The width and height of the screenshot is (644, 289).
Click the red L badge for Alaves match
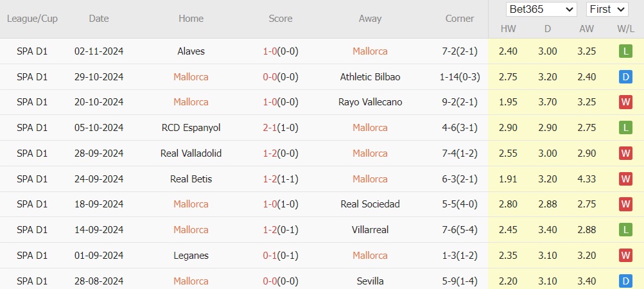coord(625,51)
